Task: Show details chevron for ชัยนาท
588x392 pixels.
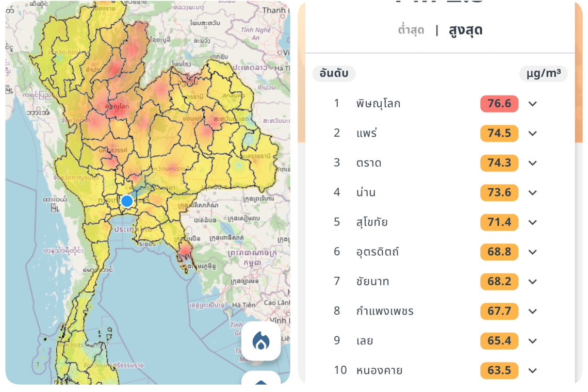Action: click(x=533, y=282)
